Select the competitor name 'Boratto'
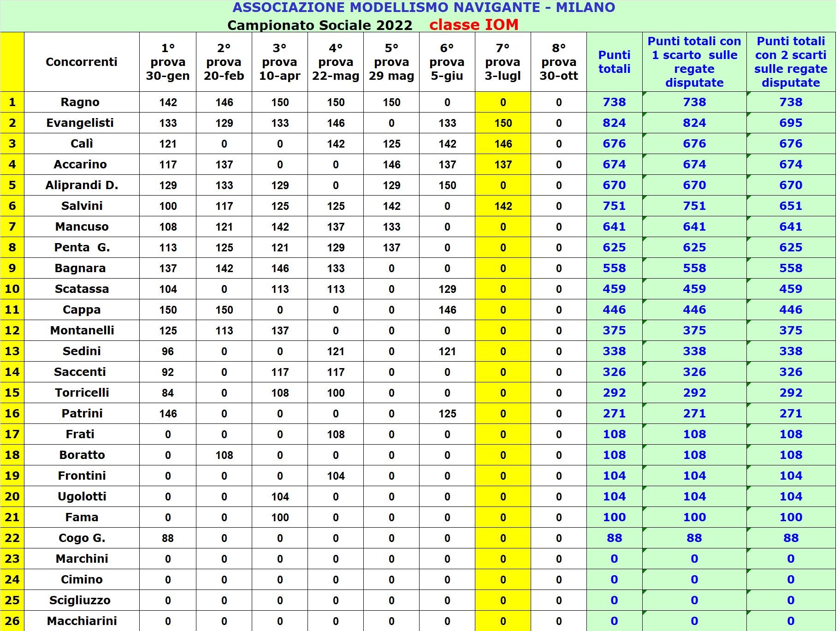This screenshot has width=840, height=631. tap(82, 455)
